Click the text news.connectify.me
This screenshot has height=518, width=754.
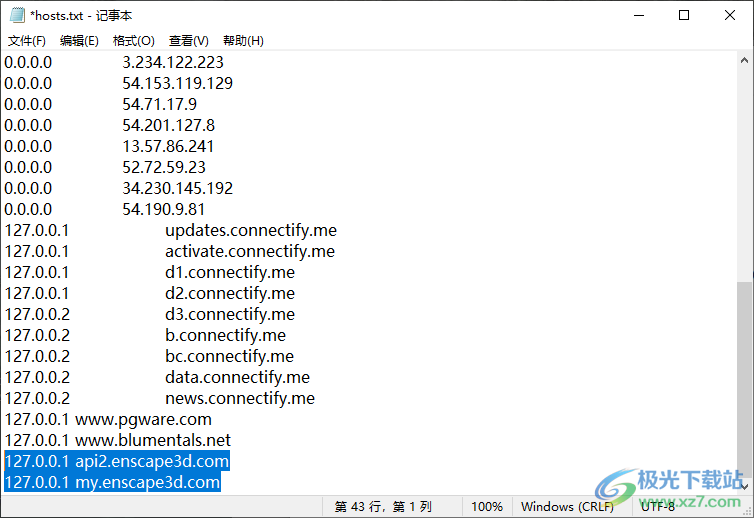pyautogui.click(x=240, y=399)
